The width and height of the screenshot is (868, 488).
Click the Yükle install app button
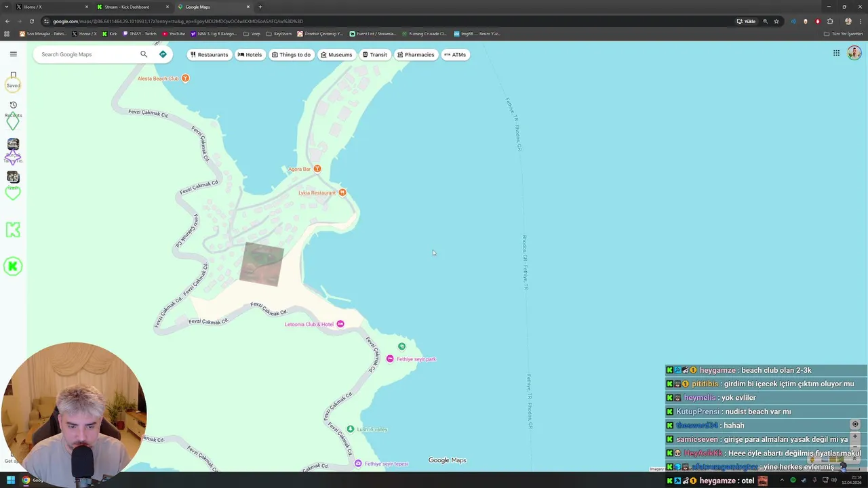pos(747,21)
